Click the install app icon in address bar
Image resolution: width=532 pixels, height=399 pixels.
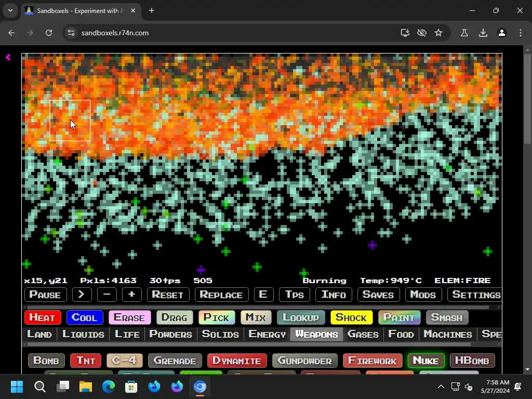click(405, 33)
